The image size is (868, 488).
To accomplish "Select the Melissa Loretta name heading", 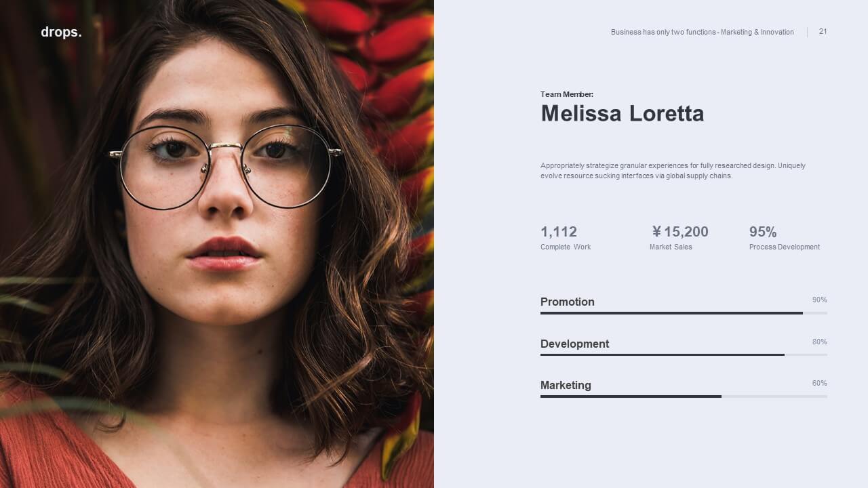I will coord(622,113).
